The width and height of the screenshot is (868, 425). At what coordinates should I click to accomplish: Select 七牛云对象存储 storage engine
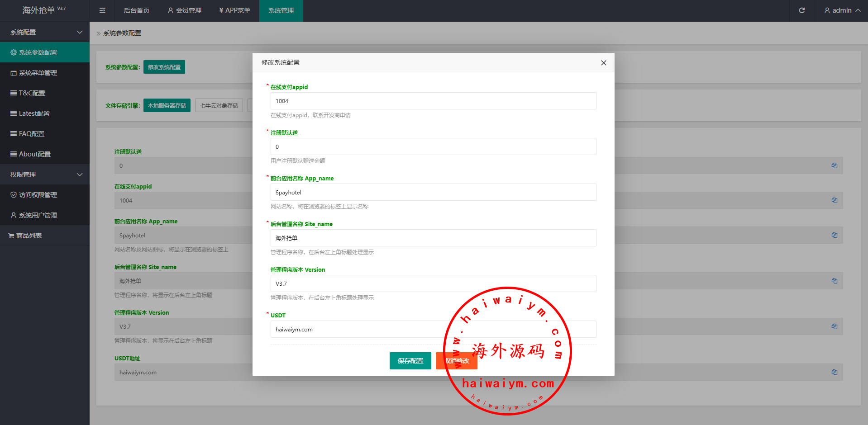click(219, 105)
